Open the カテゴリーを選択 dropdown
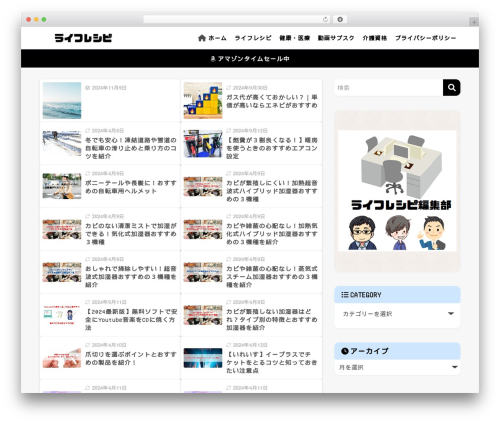Viewport: 500px width, 423px height. (397, 314)
